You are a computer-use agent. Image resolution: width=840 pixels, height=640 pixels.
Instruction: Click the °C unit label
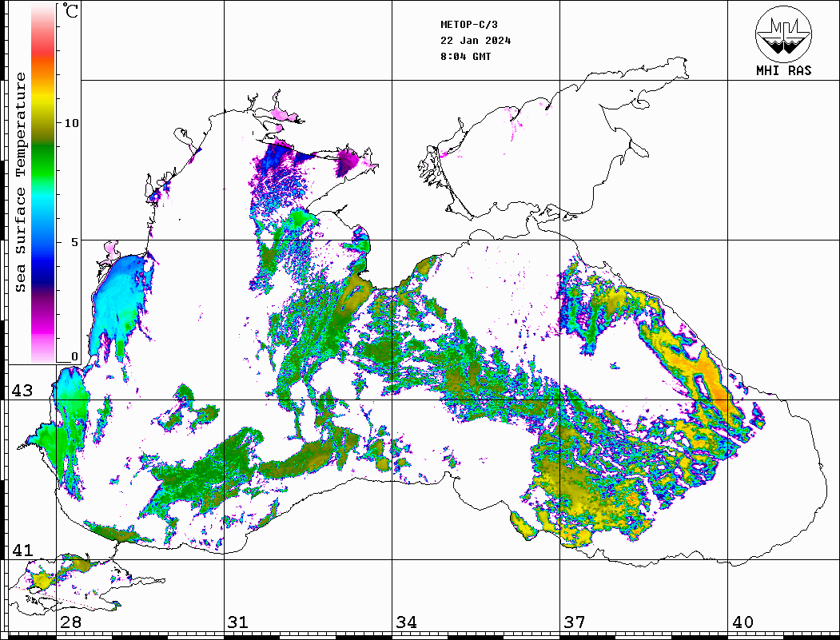click(70, 10)
